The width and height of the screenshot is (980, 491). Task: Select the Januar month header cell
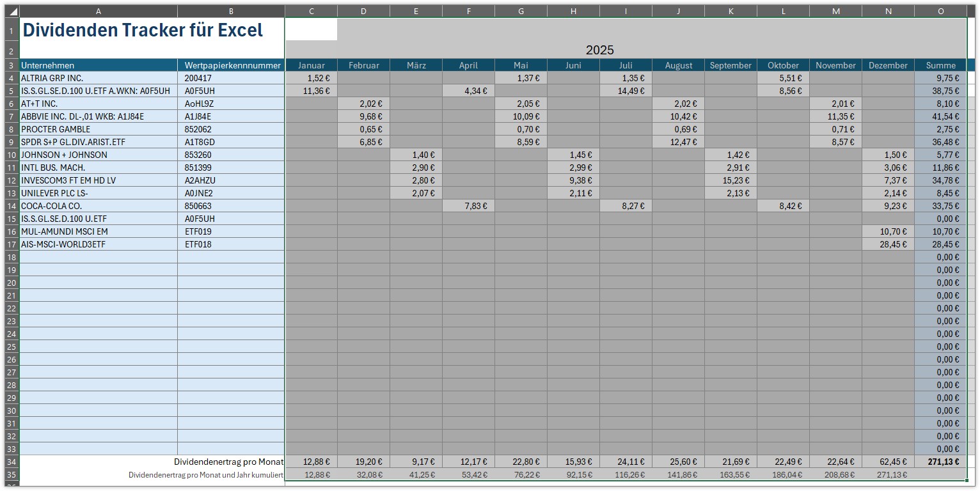pos(311,65)
